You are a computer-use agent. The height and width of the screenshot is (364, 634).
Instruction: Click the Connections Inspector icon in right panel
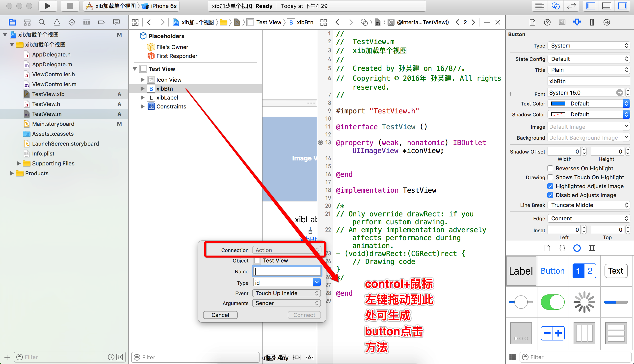607,23
